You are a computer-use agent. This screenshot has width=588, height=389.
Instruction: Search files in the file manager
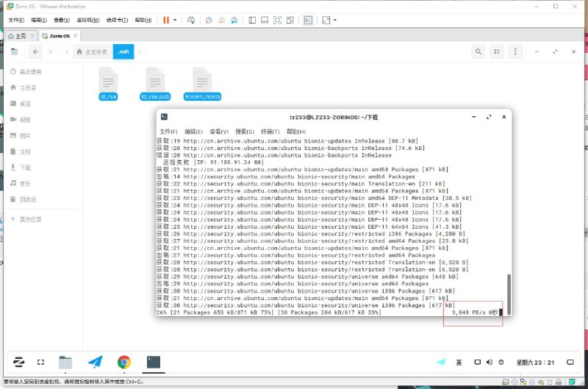[478, 51]
